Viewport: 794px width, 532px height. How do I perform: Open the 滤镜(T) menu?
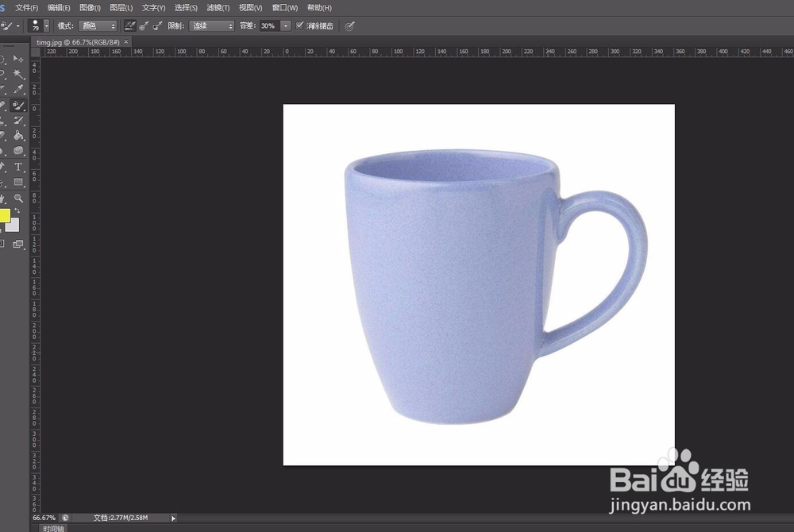click(218, 8)
